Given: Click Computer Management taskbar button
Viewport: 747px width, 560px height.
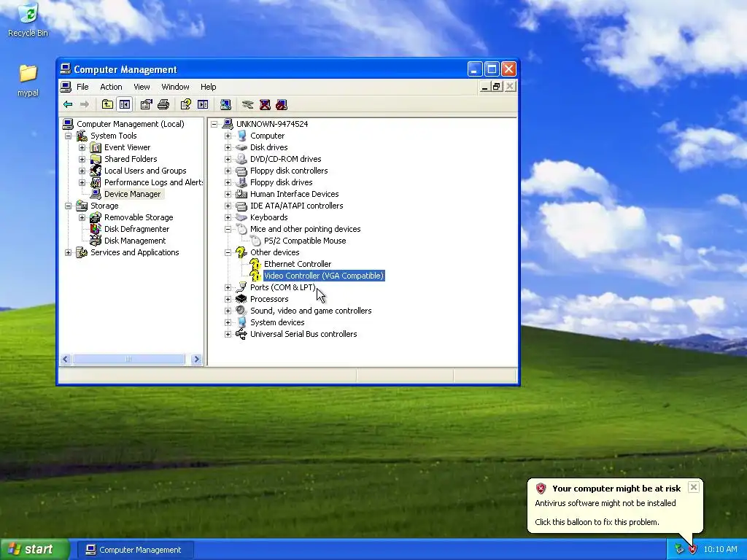Looking at the screenshot, I should pyautogui.click(x=135, y=550).
